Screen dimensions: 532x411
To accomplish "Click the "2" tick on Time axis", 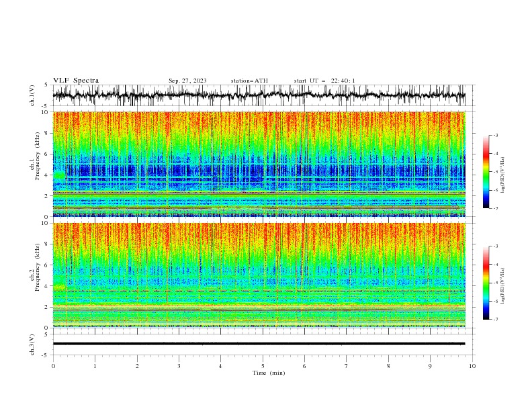I will coord(137,366).
